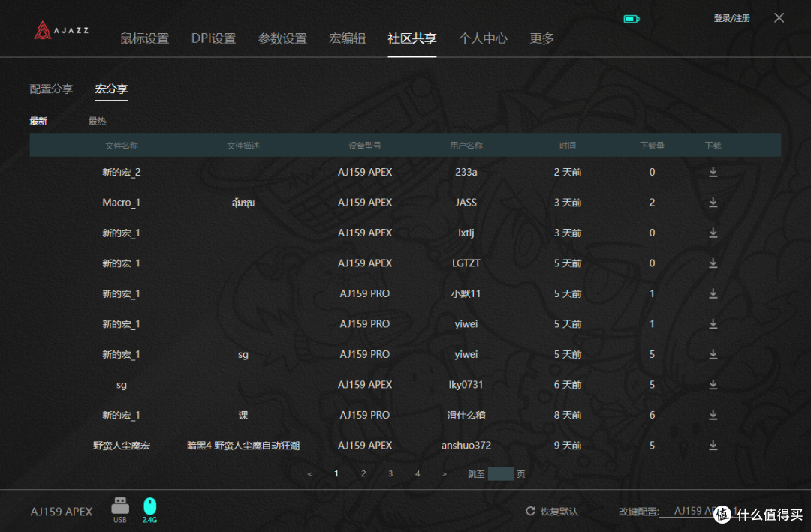This screenshot has width=811, height=532.
Task: Click the 设备型号 column header
Action: [365, 146]
